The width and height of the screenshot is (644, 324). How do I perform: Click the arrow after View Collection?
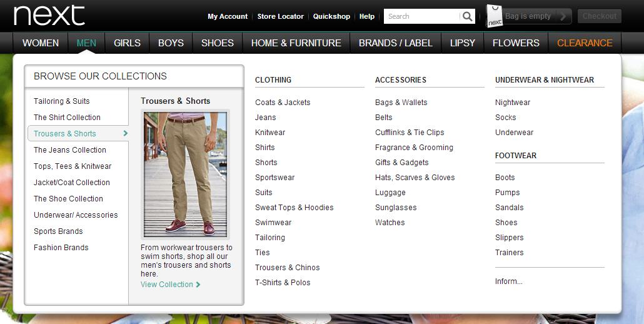pos(198,284)
